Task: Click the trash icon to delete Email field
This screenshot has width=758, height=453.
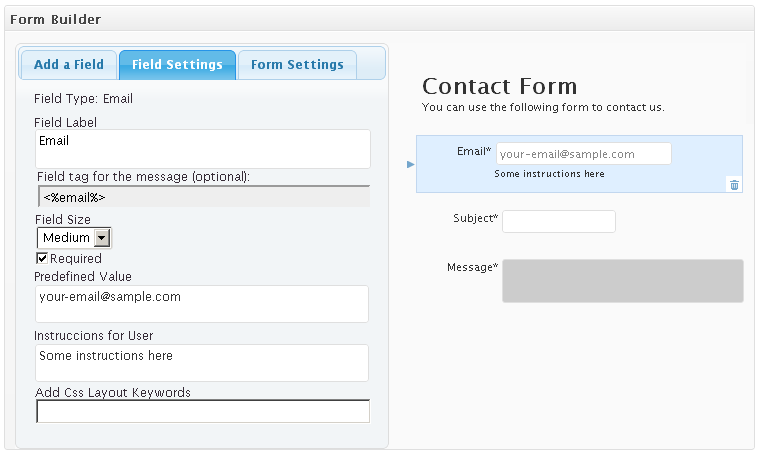Action: click(734, 184)
